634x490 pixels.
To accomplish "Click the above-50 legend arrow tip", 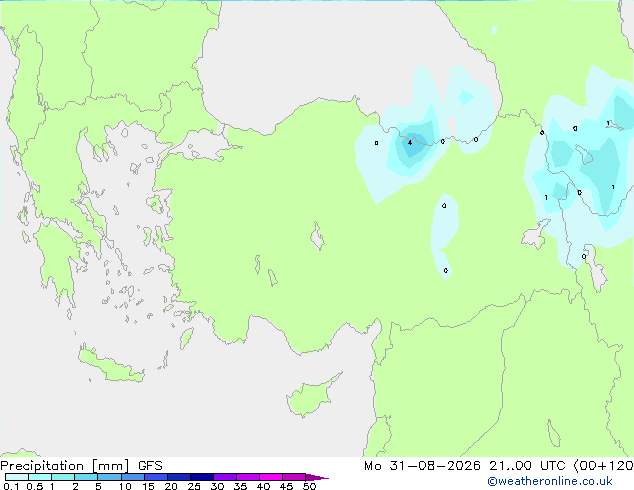I will tap(317, 477).
